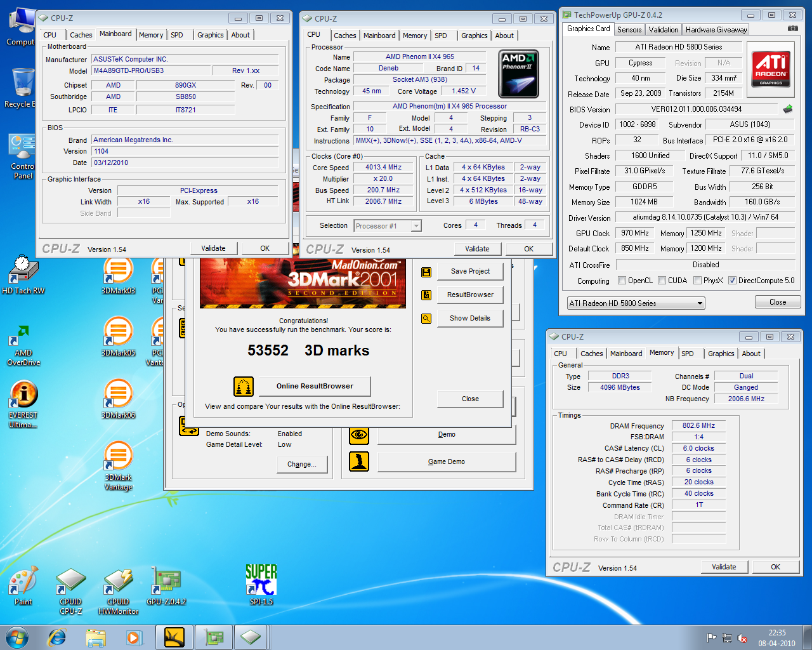The height and width of the screenshot is (650, 812).
Task: Click the Online ResultBrowser button
Action: tap(315, 386)
